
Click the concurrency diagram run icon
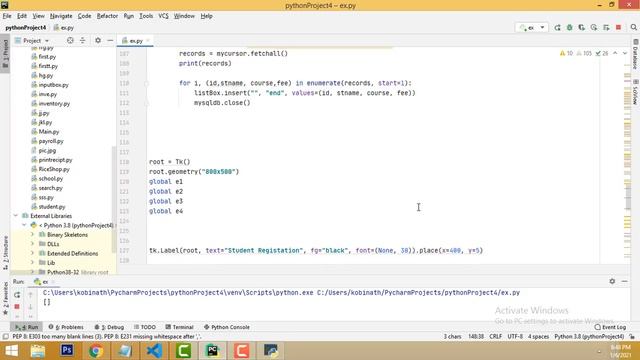pyautogui.click(x=606, y=27)
